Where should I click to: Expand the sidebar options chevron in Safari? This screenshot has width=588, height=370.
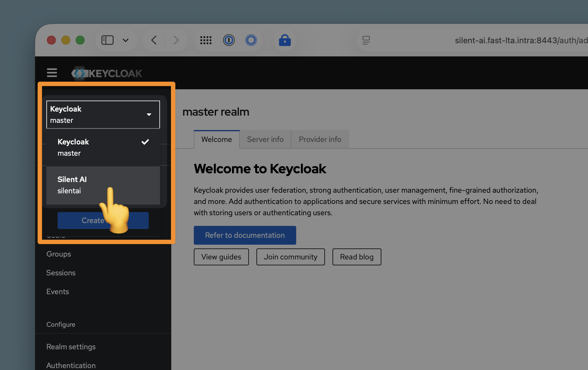coord(126,40)
